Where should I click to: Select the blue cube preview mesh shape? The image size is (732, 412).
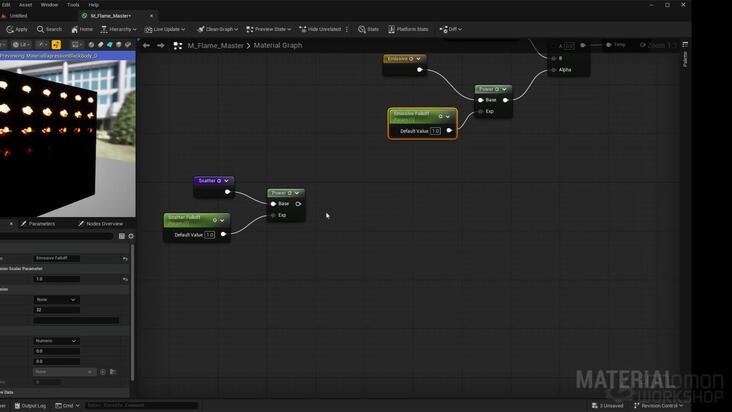[110, 45]
